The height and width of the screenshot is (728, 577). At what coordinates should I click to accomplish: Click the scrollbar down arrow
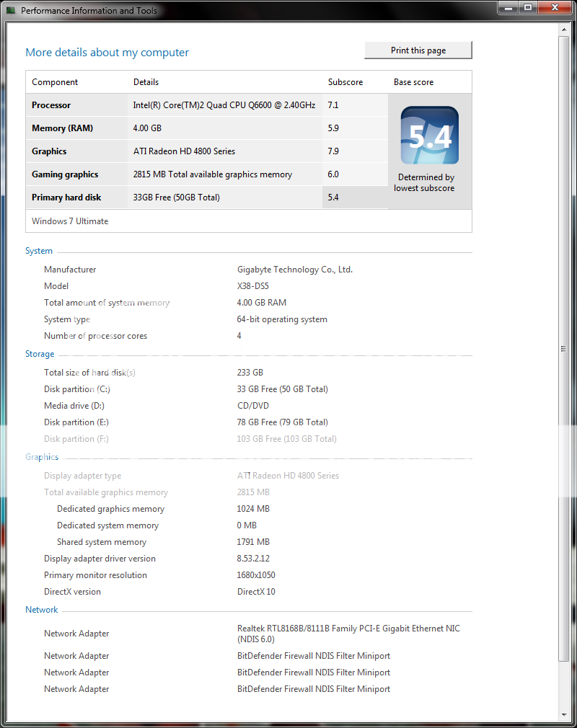[x=563, y=714]
